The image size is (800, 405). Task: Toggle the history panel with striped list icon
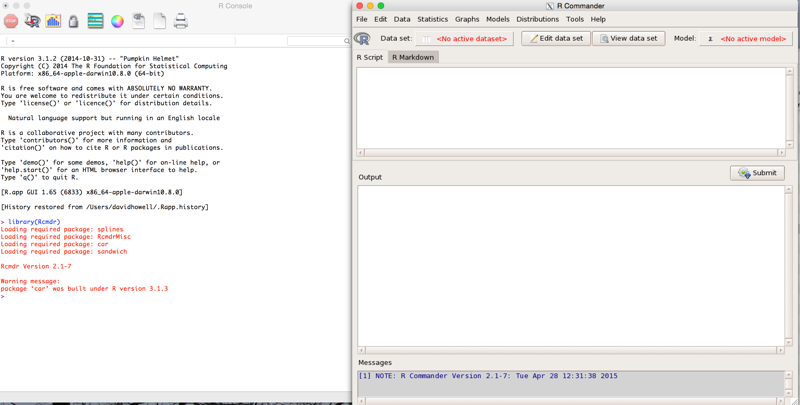[x=95, y=21]
